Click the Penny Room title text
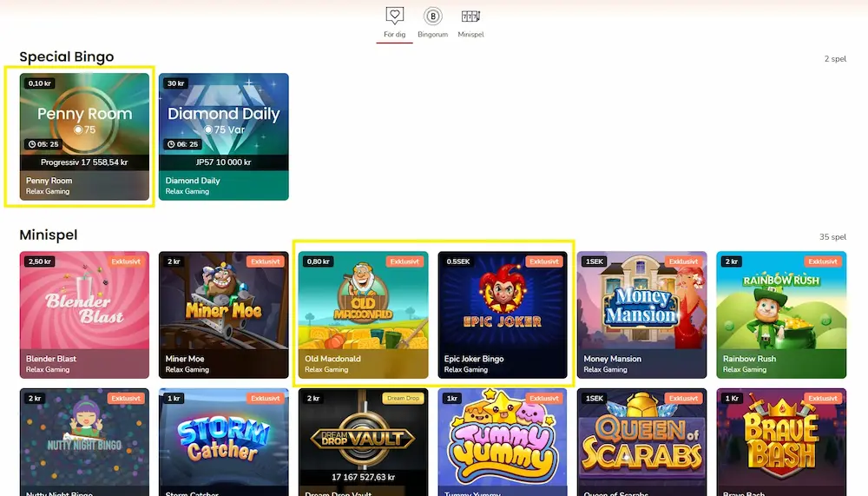This screenshot has height=496, width=868. point(49,181)
